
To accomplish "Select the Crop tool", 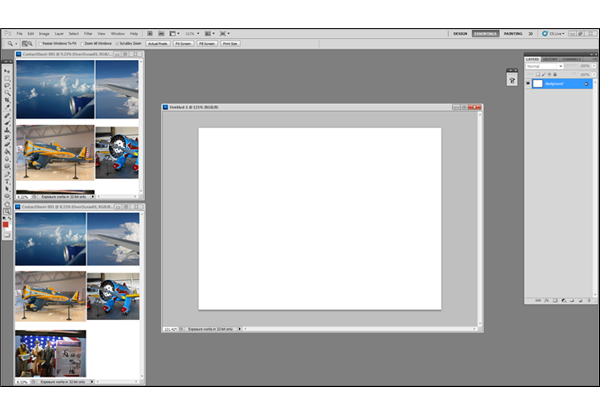I will coord(7,100).
